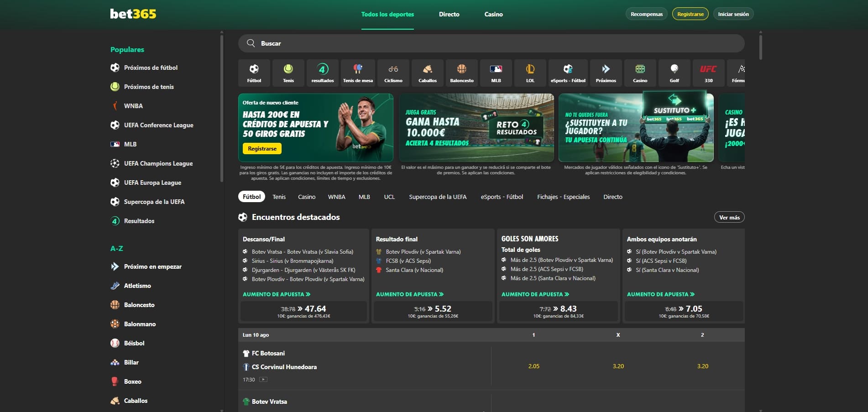Open the LOL esports tile
The image size is (868, 412).
point(530,73)
